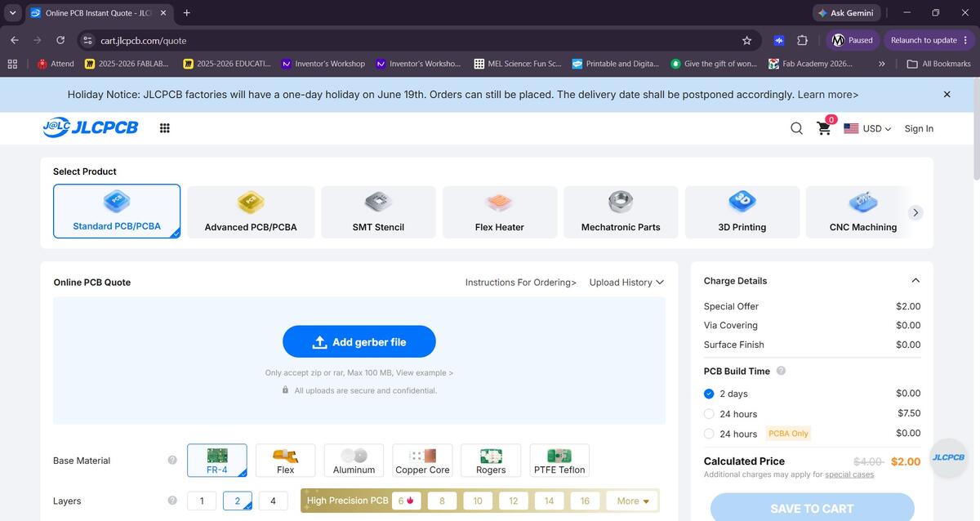Open MEL Science bookmark
Screen dimensions: 980x521
(x=518, y=64)
